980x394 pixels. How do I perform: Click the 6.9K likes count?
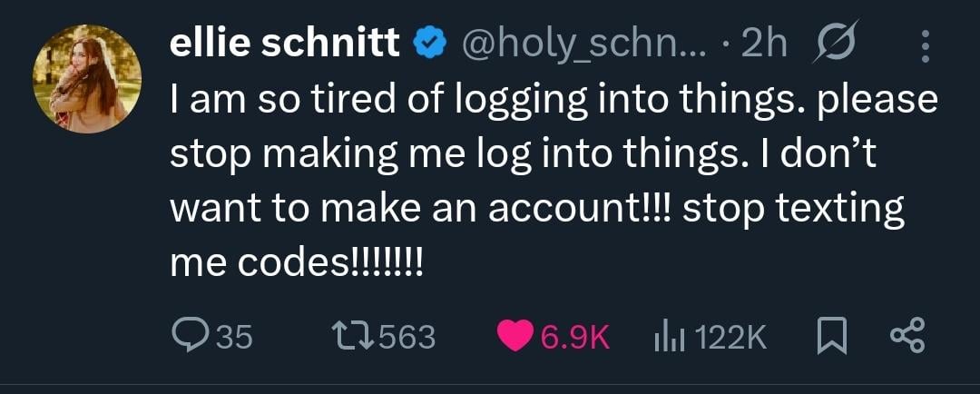(574, 338)
